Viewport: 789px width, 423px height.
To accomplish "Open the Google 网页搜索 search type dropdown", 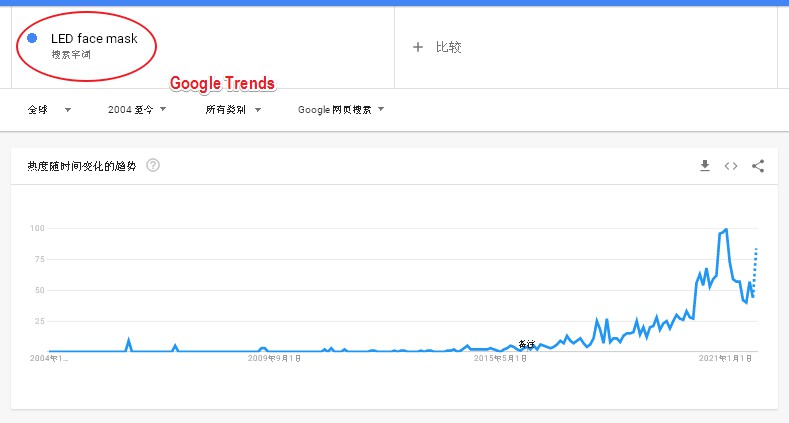I will click(x=341, y=109).
